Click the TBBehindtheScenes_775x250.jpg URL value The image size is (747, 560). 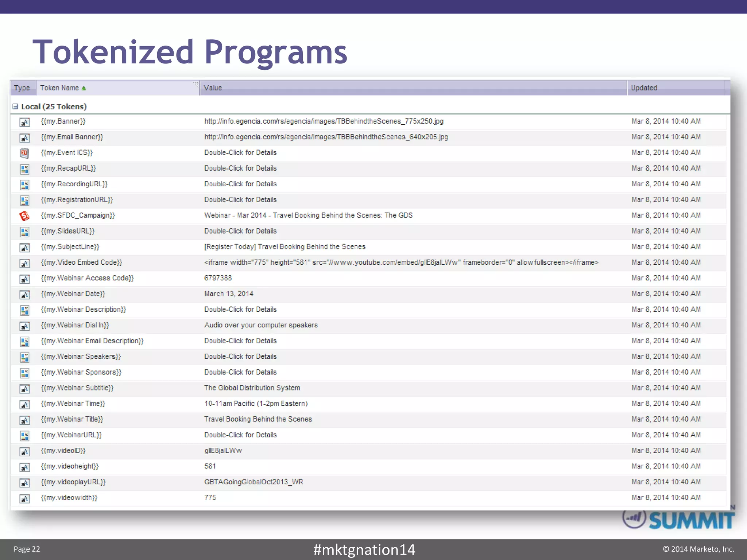pyautogui.click(x=324, y=121)
